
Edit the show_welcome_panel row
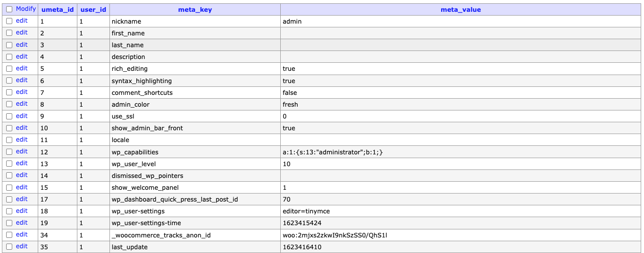[22, 187]
